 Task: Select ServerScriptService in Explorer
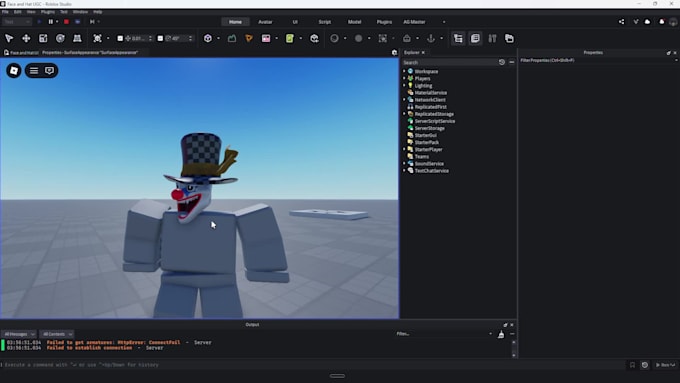(435, 121)
